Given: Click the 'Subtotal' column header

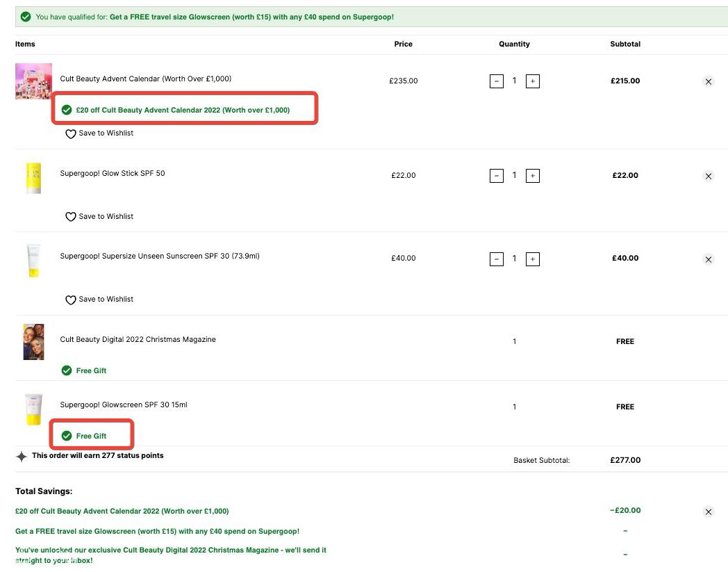Looking at the screenshot, I should point(625,44).
